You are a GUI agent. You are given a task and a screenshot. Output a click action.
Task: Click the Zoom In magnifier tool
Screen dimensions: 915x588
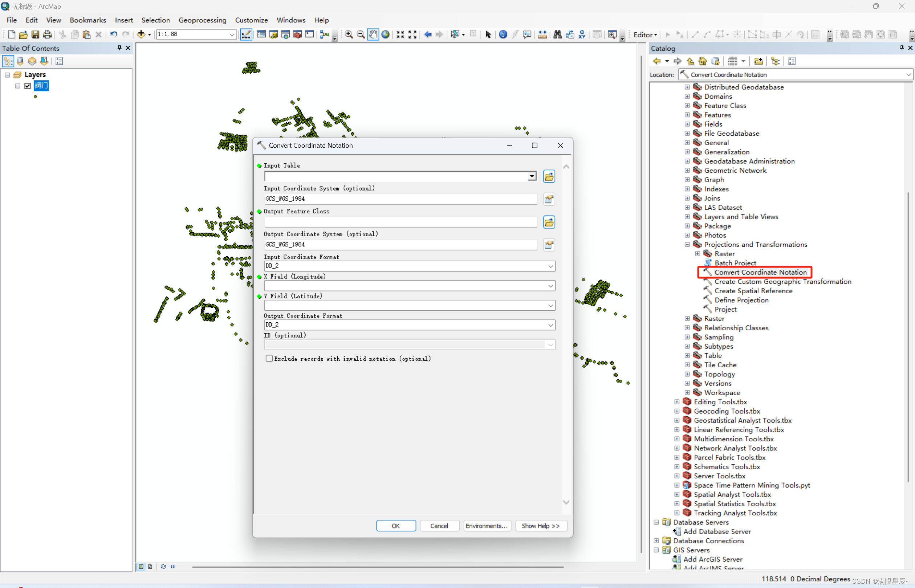349,34
